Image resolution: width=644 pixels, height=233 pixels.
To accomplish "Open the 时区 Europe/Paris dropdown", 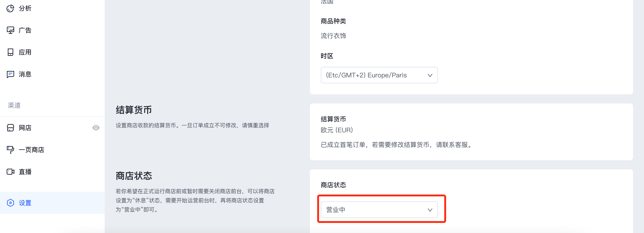I will [379, 75].
